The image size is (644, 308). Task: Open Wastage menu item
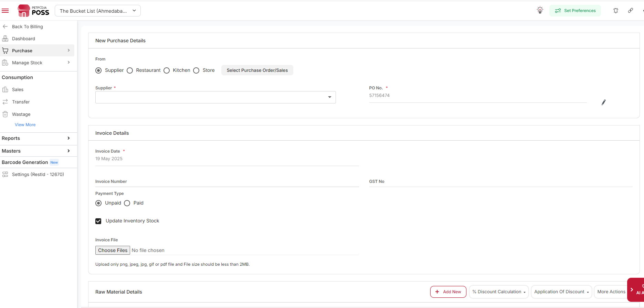click(x=21, y=114)
